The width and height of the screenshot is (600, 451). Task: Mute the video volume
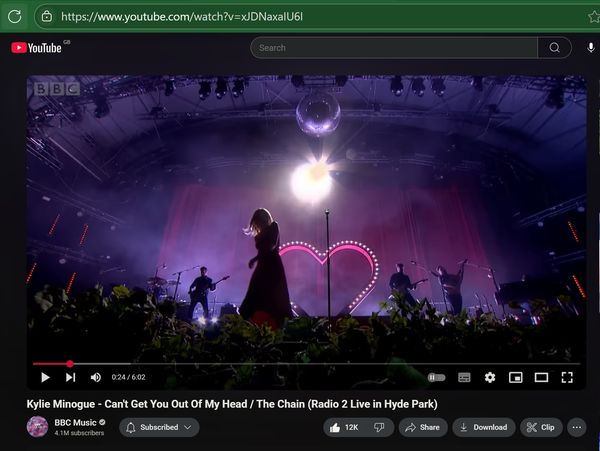[x=96, y=378]
